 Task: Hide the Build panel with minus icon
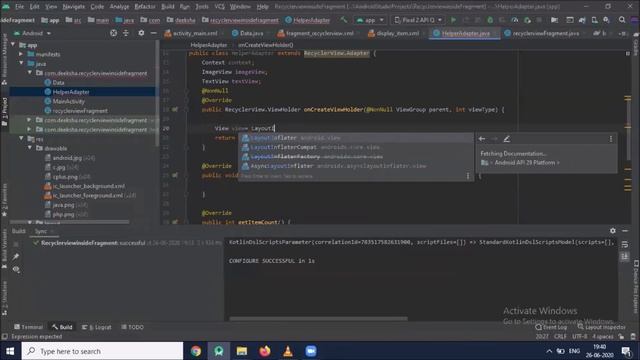click(x=625, y=231)
